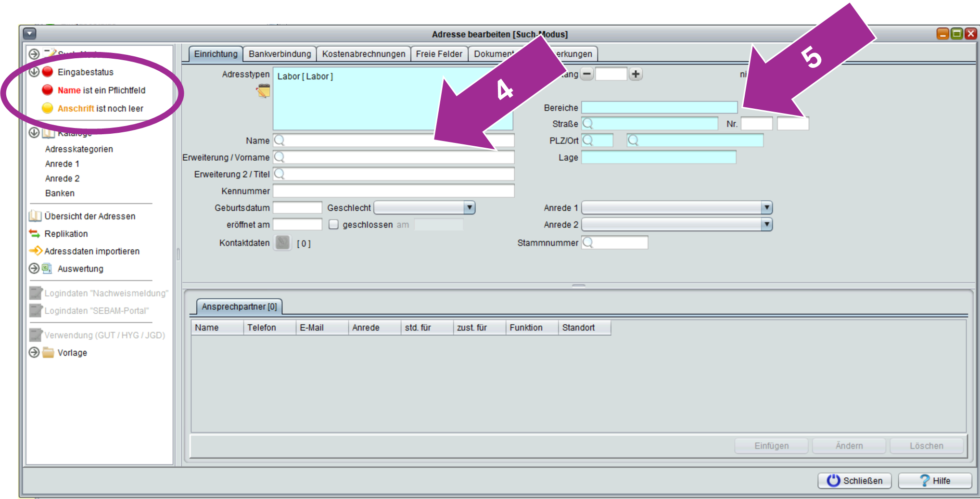The image size is (980, 499).
Task: Click the notepad icon below Adresstypen
Action: (x=263, y=90)
